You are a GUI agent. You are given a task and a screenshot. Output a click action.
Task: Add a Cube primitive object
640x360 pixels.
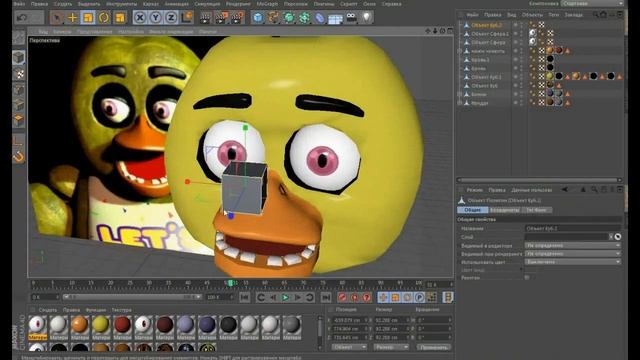[258, 18]
